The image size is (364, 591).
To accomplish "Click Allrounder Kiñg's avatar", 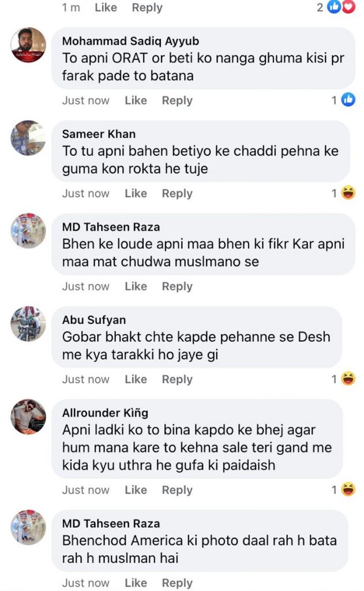I will (28, 417).
